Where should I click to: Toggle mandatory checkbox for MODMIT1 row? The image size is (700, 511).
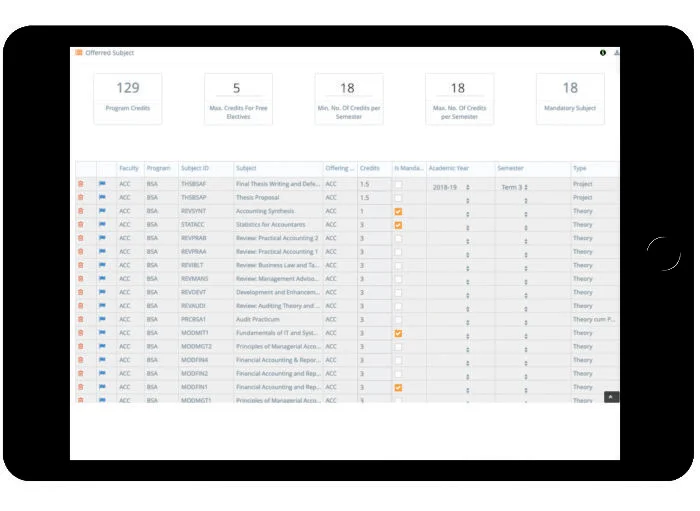tap(398, 333)
